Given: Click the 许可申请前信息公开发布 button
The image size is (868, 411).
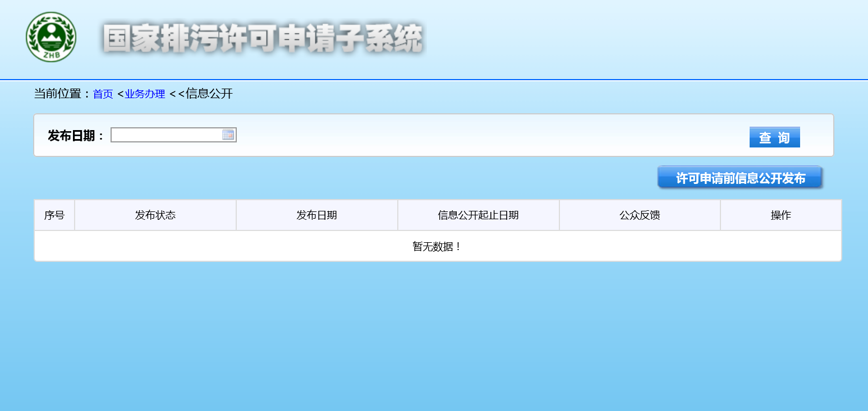Looking at the screenshot, I should [740, 178].
